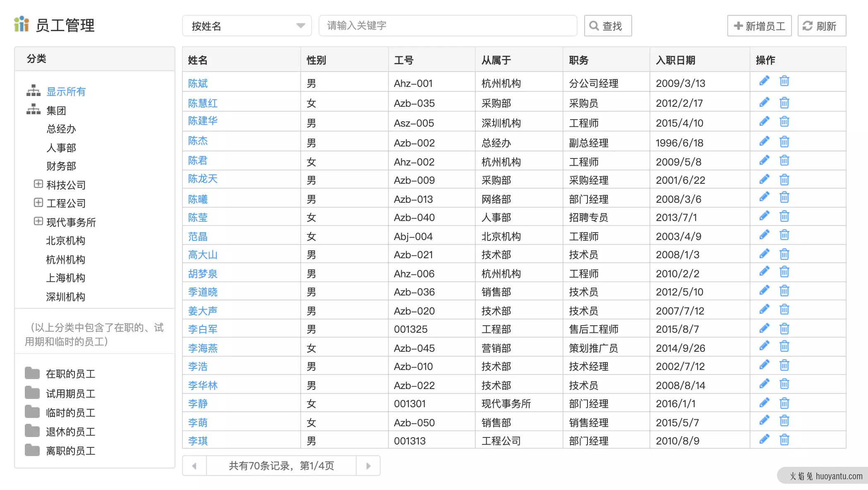Expand the 现代事务所 tree node

[38, 221]
